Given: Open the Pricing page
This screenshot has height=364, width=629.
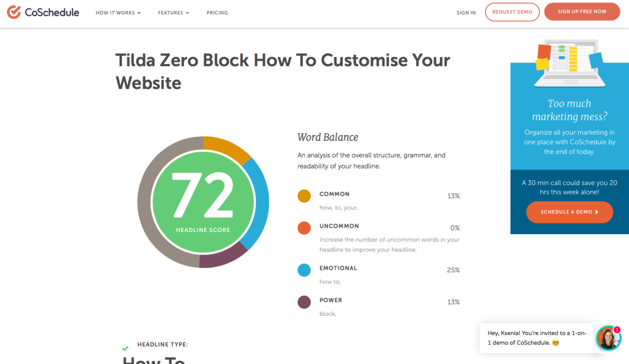Looking at the screenshot, I should point(217,13).
